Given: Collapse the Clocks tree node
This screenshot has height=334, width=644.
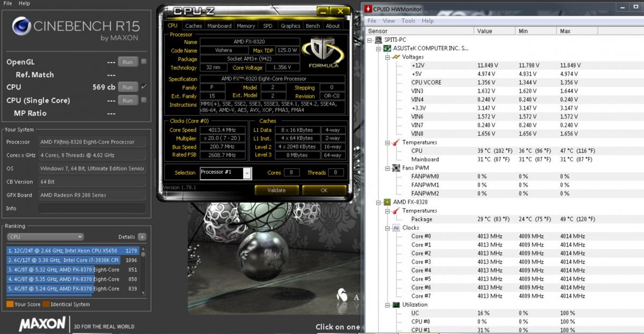Looking at the screenshot, I should 387,228.
